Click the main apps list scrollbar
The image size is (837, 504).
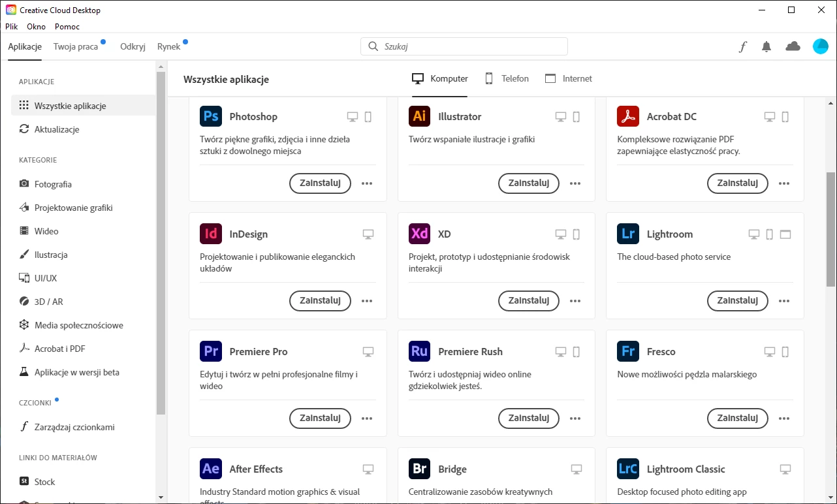click(x=830, y=229)
